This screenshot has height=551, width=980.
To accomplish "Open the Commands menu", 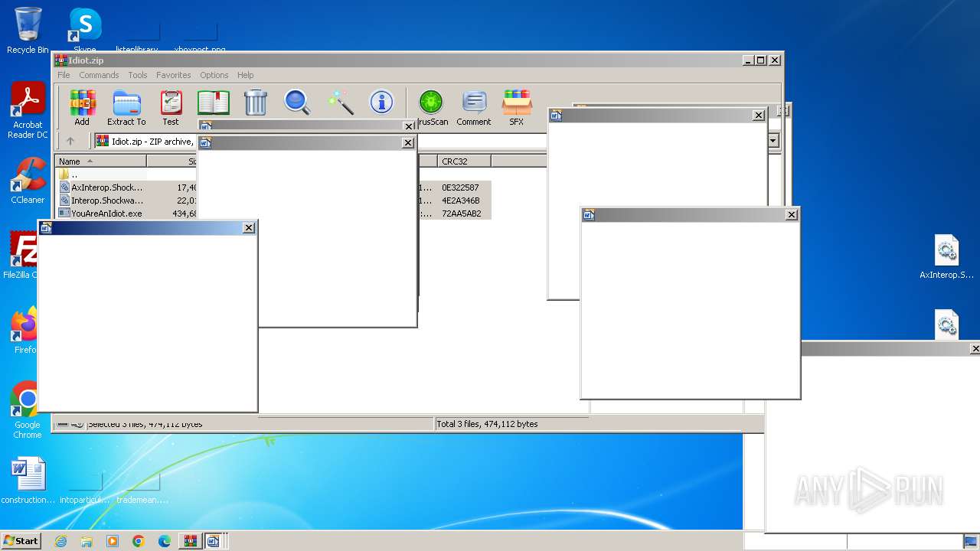I will (99, 75).
